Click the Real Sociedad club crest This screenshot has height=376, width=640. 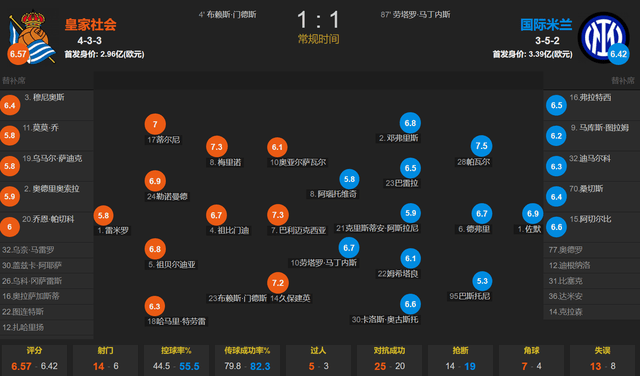pyautogui.click(x=33, y=38)
